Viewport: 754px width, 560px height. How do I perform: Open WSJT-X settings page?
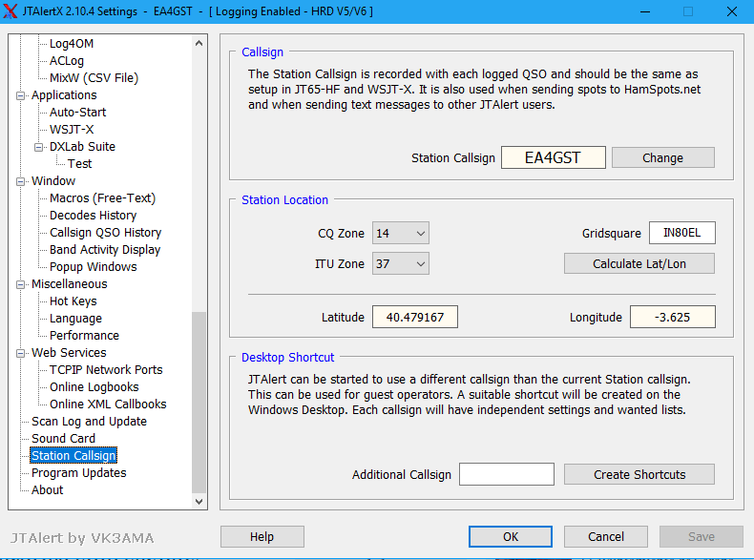(x=72, y=130)
